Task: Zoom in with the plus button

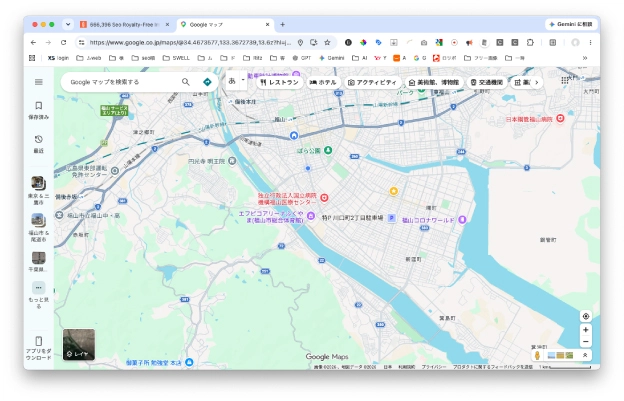Action: [x=585, y=330]
